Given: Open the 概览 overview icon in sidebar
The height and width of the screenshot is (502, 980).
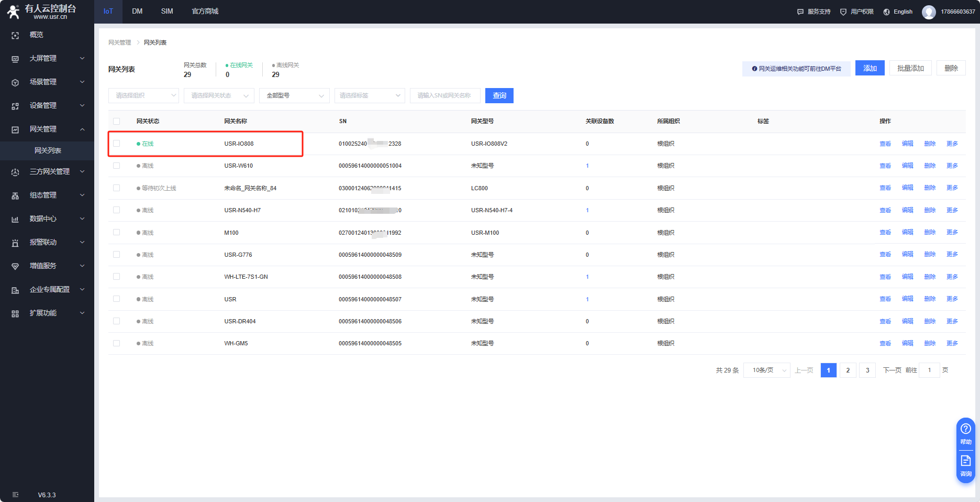Looking at the screenshot, I should coord(15,35).
